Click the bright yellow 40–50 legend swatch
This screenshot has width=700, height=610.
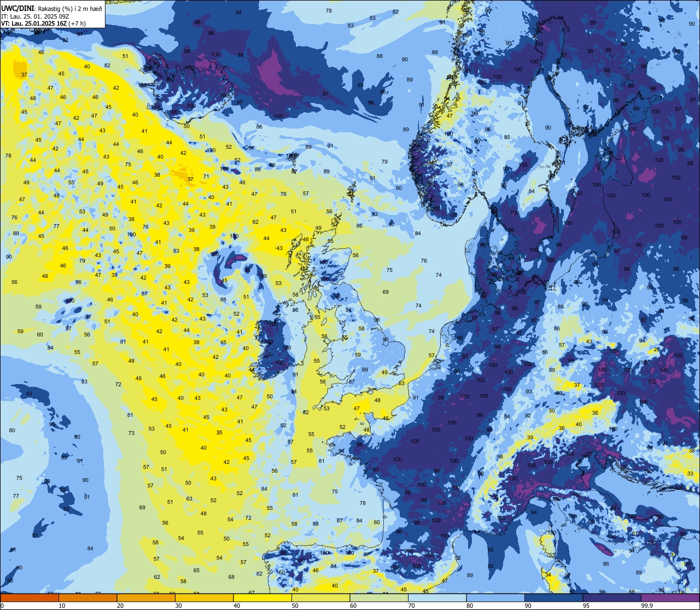(x=262, y=598)
